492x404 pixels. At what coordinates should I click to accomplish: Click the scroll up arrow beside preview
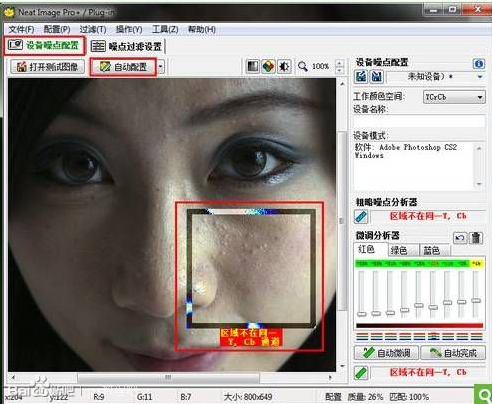[x=342, y=84]
